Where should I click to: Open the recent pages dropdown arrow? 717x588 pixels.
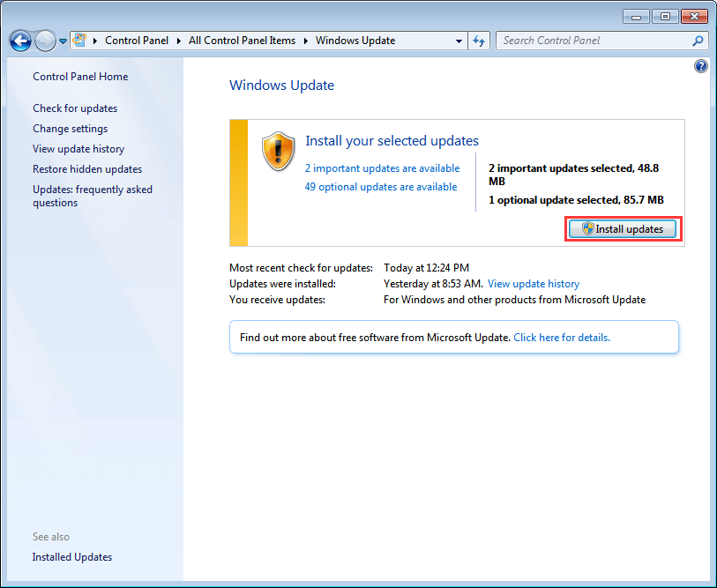click(63, 41)
